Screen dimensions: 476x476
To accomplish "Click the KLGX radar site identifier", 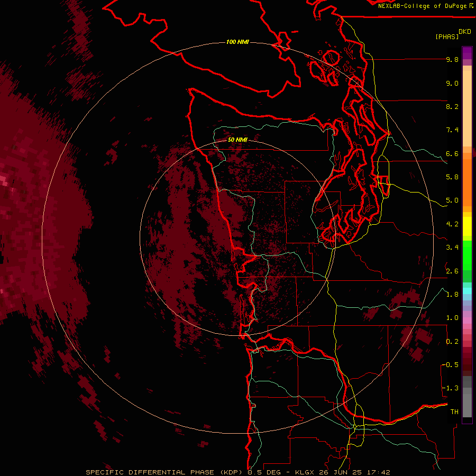I will [x=305, y=472].
